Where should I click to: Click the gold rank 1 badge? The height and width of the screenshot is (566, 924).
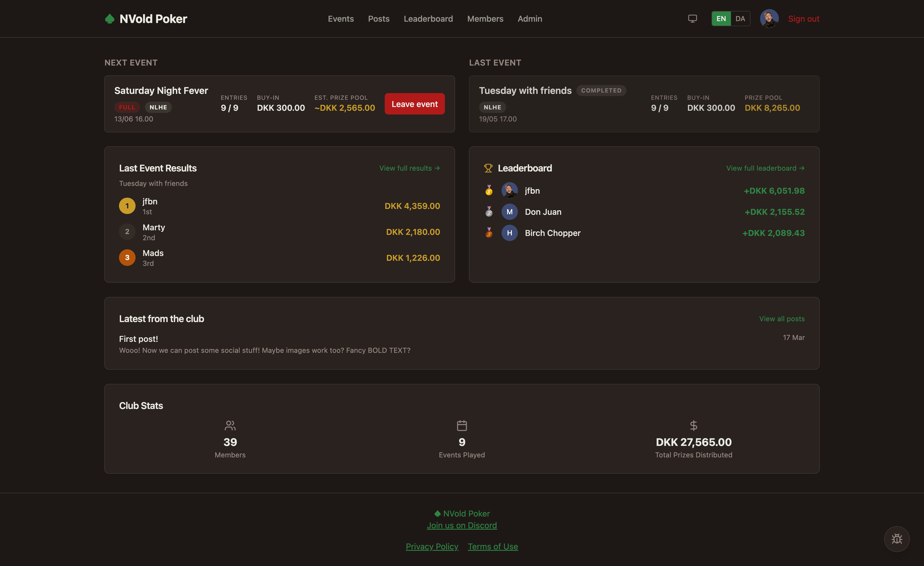click(x=127, y=206)
